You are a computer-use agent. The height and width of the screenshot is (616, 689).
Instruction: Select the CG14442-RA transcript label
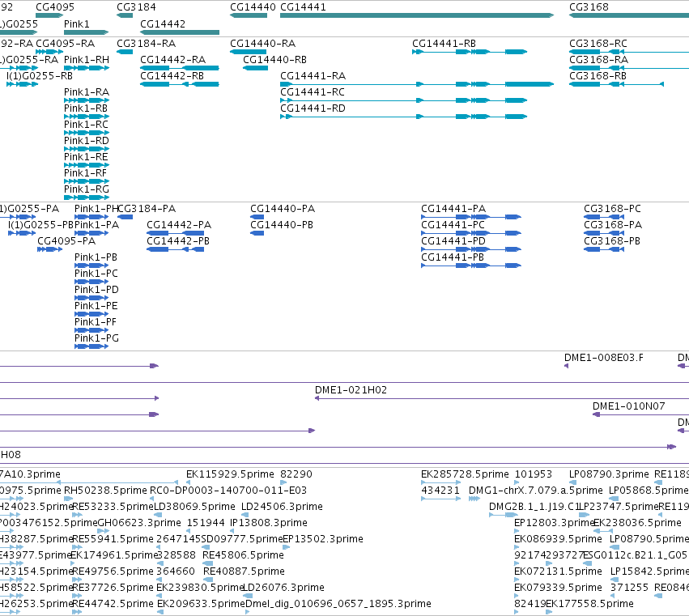(x=172, y=60)
